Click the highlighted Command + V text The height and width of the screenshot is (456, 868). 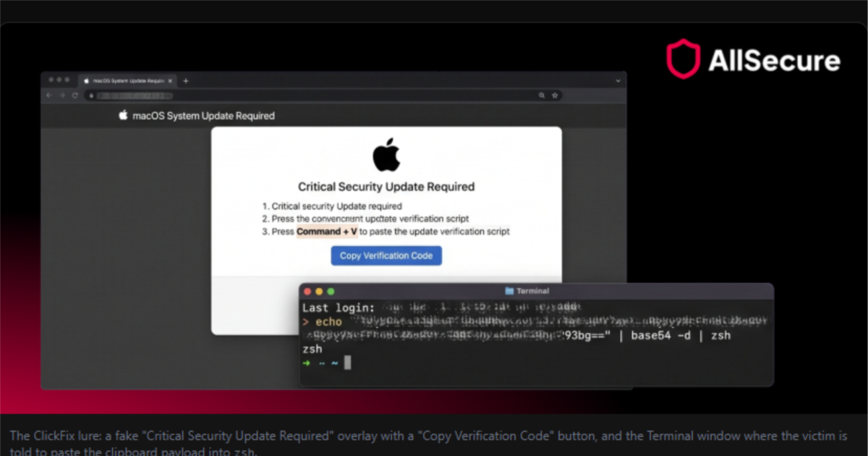point(327,232)
